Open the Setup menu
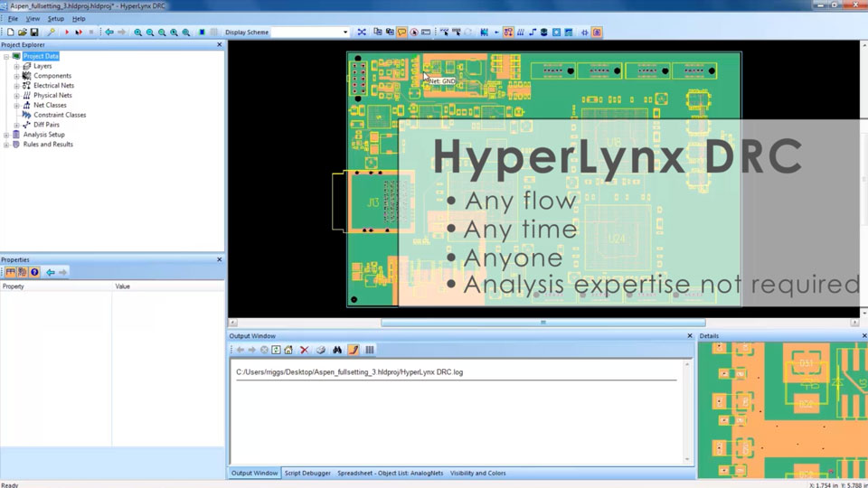Screen dimensions: 868x488 coord(55,18)
